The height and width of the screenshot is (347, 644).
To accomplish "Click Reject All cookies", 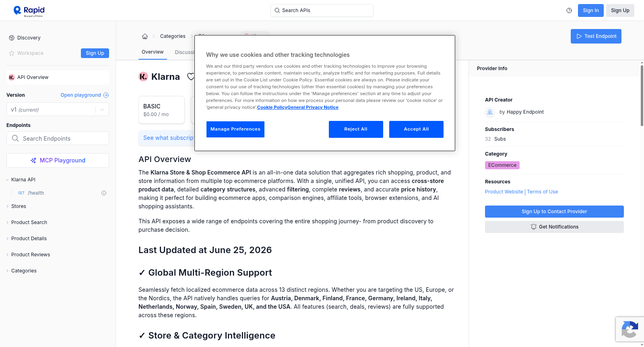I will click(x=356, y=129).
